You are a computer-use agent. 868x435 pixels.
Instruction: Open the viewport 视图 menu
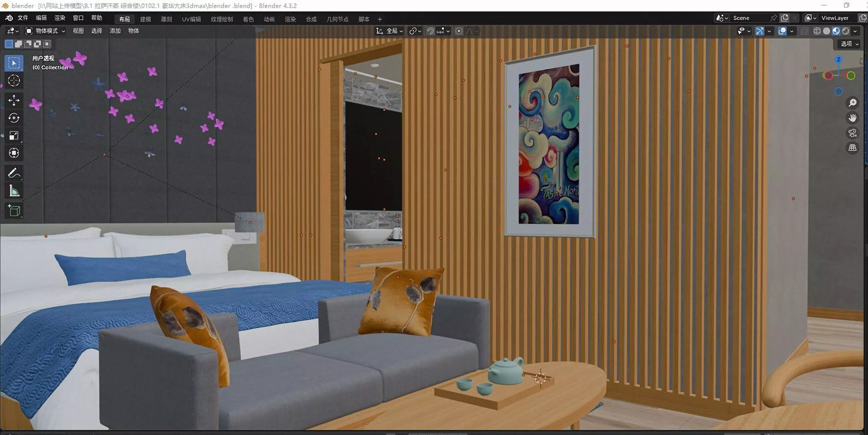(78, 31)
